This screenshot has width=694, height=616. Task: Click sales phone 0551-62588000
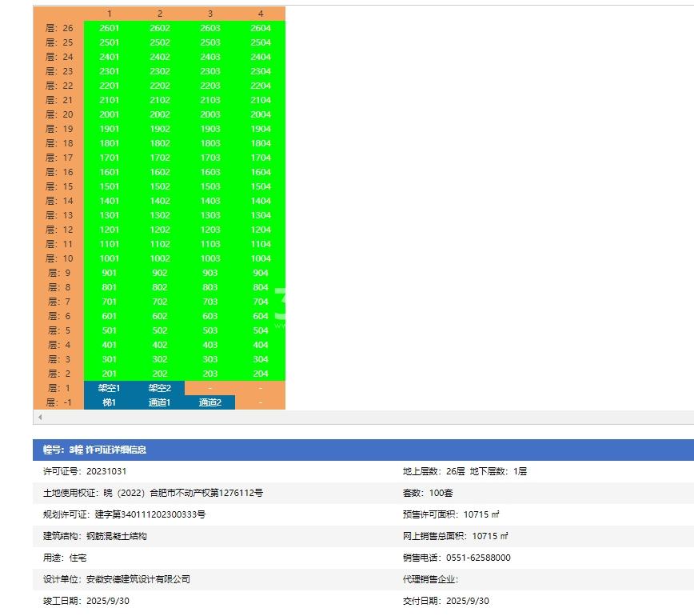[478, 558]
